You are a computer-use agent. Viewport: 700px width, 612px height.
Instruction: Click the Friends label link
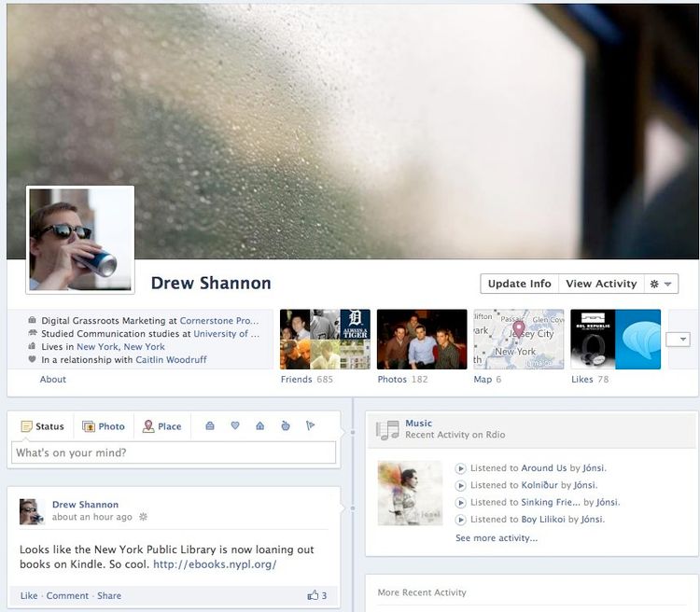(297, 379)
